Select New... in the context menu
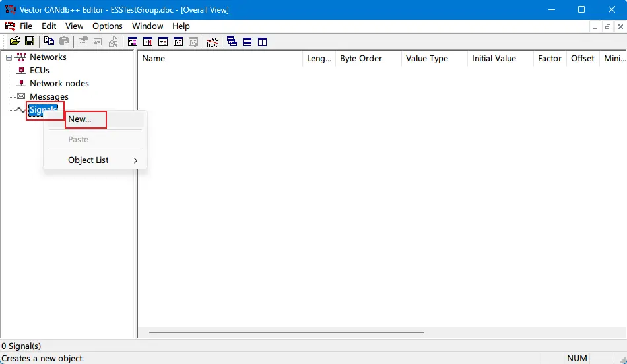The image size is (627, 364). tap(80, 119)
